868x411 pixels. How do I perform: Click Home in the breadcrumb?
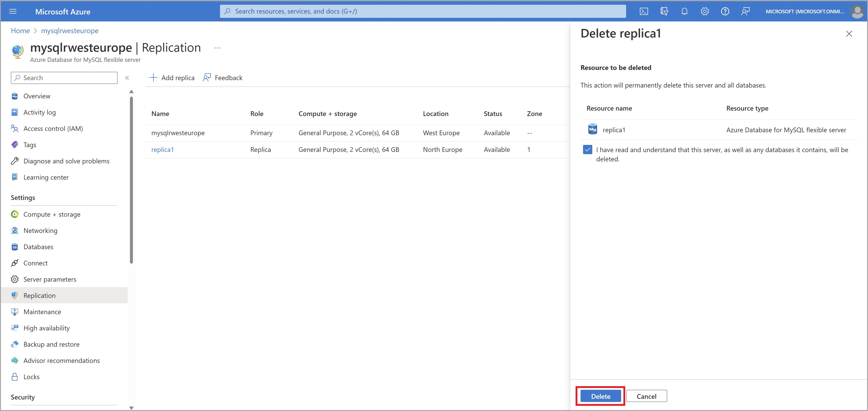click(x=20, y=31)
